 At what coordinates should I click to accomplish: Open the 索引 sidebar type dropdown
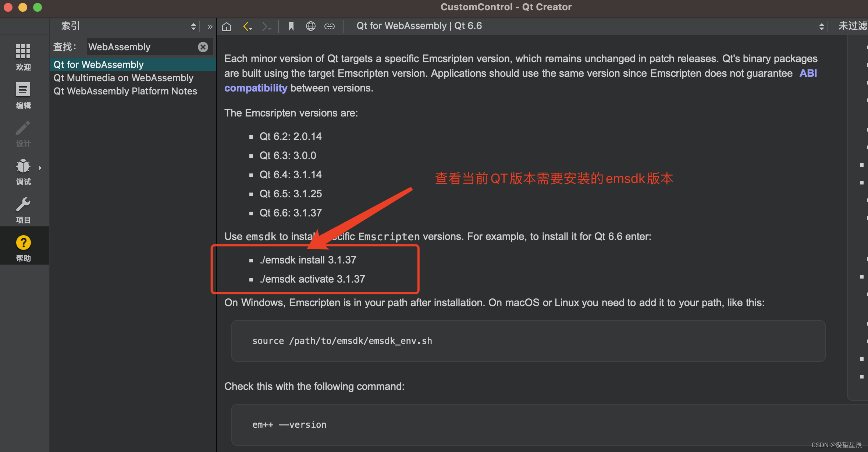129,26
